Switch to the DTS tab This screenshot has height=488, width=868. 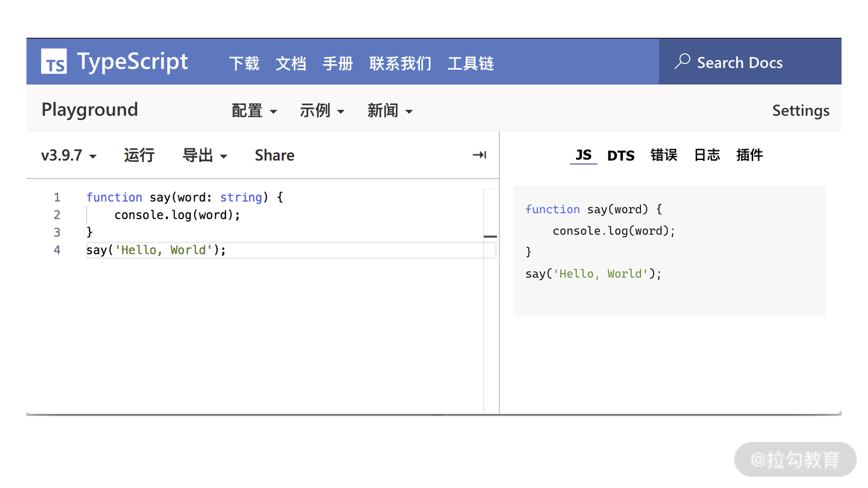coord(621,155)
